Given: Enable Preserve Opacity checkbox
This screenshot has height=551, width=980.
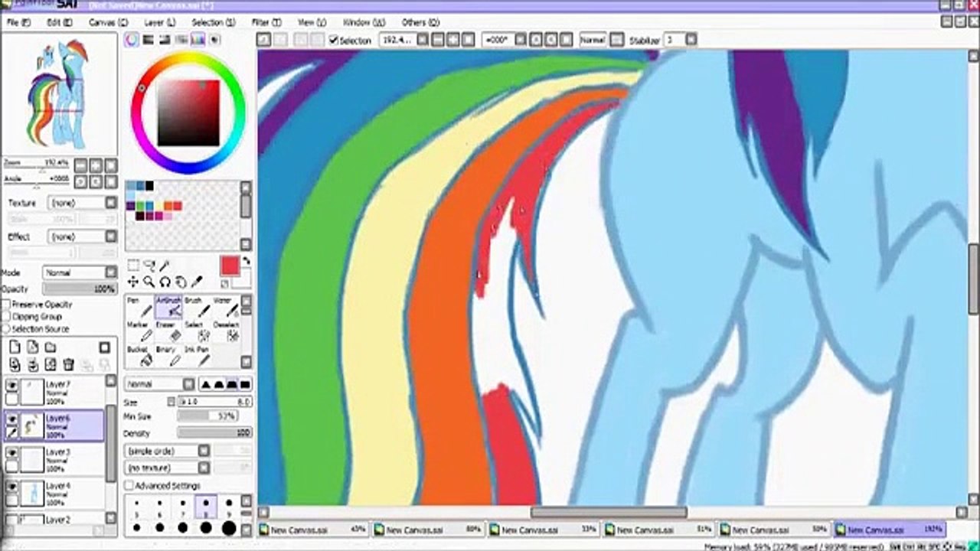Looking at the screenshot, I should pos(6,305).
